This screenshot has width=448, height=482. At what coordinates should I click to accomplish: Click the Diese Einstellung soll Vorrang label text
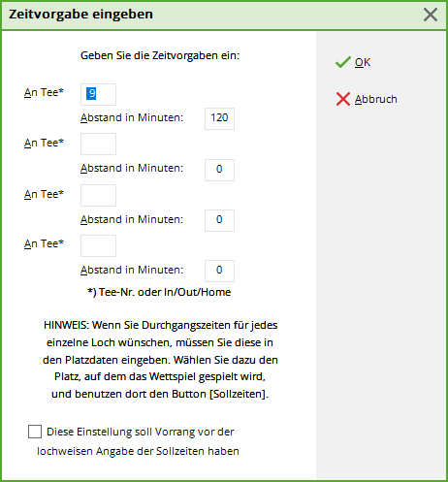tap(141, 432)
